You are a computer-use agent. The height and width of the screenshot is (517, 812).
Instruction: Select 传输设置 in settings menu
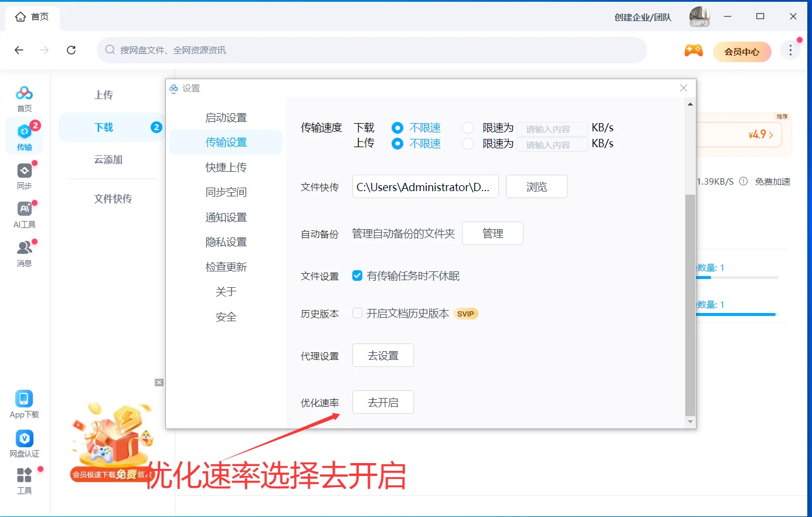(226, 142)
